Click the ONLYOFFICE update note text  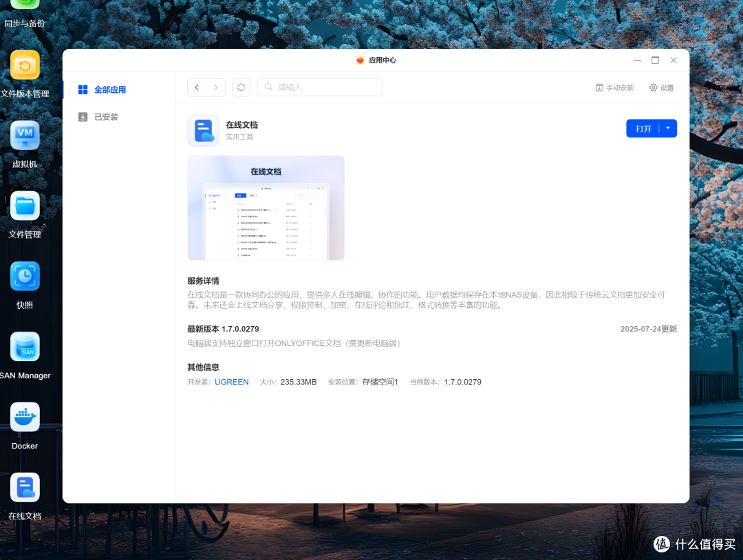pyautogui.click(x=294, y=343)
